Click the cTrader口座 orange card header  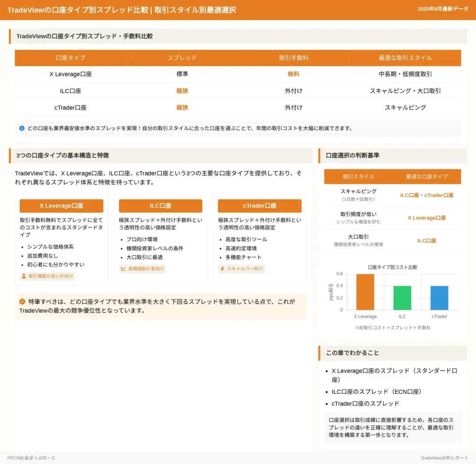(259, 206)
